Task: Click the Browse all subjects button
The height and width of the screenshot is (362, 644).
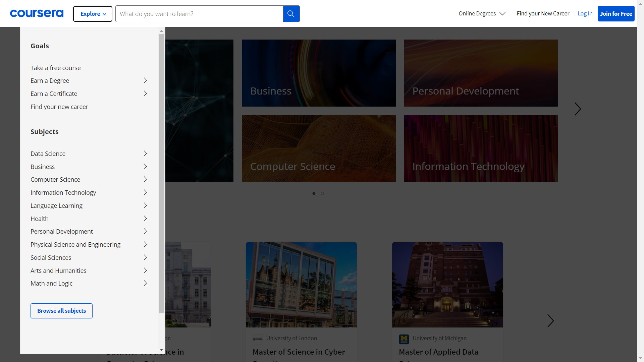Action: 61,311
